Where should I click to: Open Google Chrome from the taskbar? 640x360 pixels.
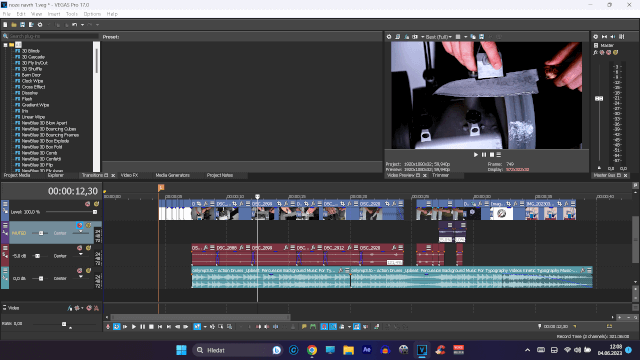point(312,350)
